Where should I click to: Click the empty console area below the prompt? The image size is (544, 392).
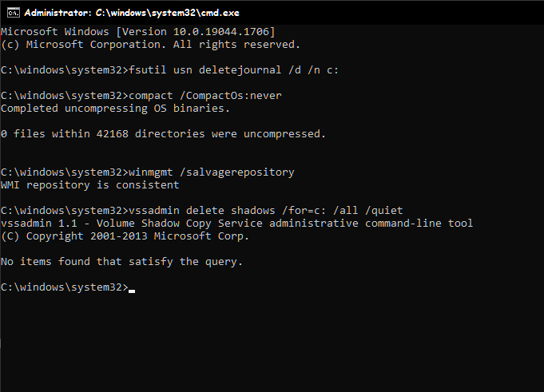[x=272, y=343]
